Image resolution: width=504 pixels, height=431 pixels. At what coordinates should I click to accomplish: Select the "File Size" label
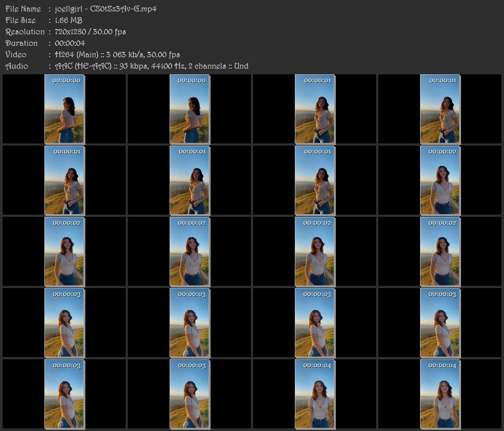click(21, 20)
